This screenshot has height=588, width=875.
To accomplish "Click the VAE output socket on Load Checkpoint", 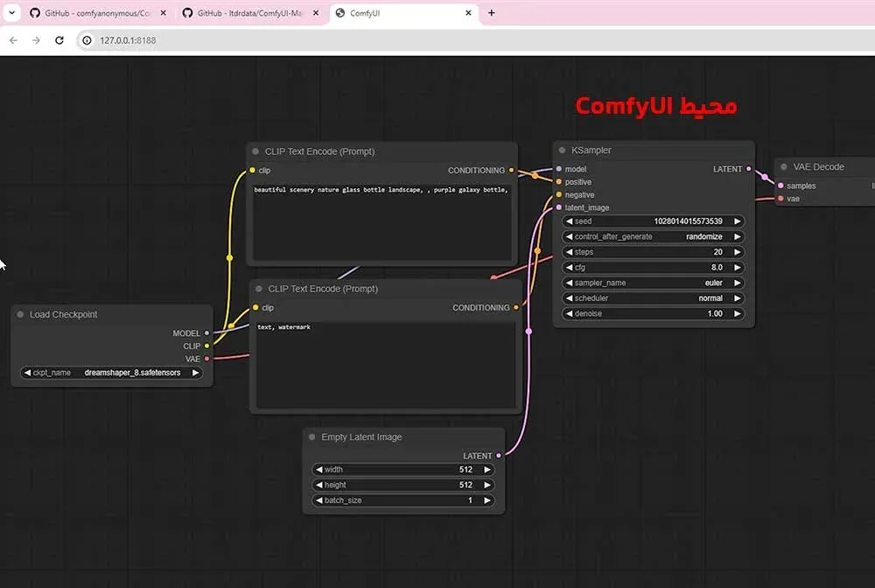I will (x=207, y=359).
